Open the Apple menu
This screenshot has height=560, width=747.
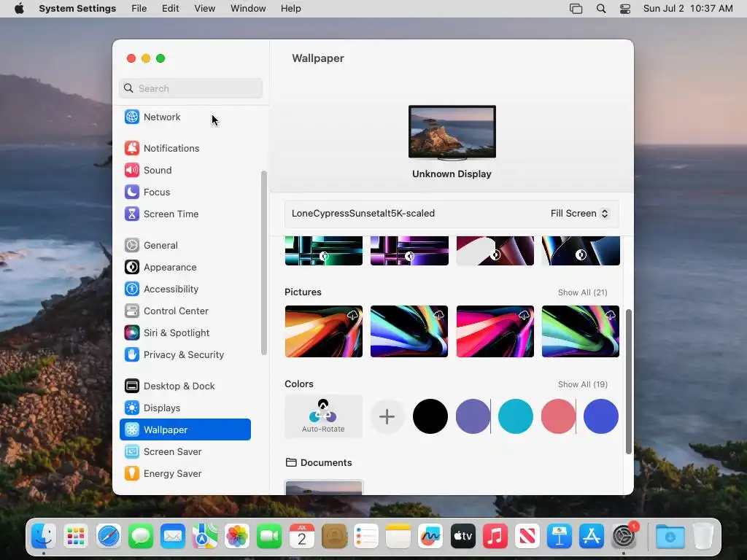19,9
